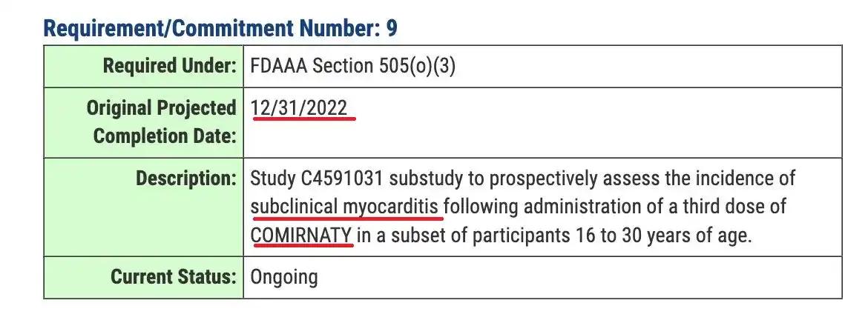Click the underlined date 12/31/2022
The height and width of the screenshot is (320, 868).
pyautogui.click(x=300, y=108)
